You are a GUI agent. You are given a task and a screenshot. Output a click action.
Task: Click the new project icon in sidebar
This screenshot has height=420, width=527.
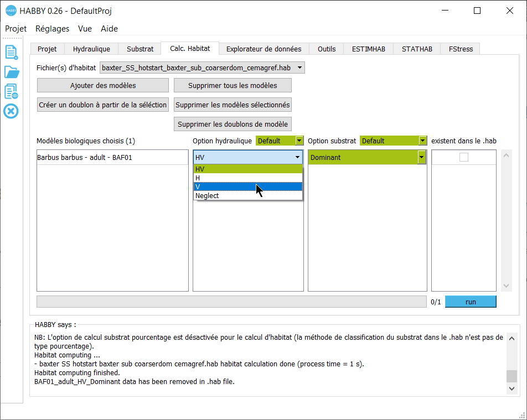point(11,52)
